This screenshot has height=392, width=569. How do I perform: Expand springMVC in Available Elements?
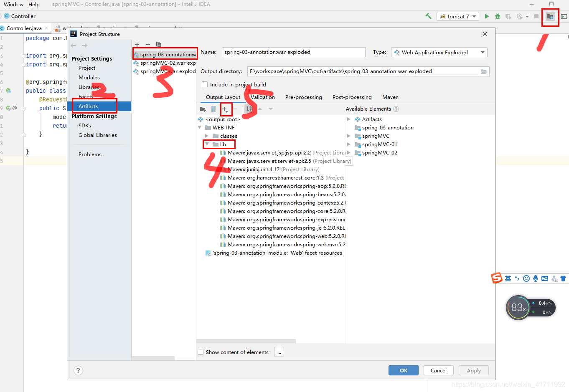tap(349, 136)
